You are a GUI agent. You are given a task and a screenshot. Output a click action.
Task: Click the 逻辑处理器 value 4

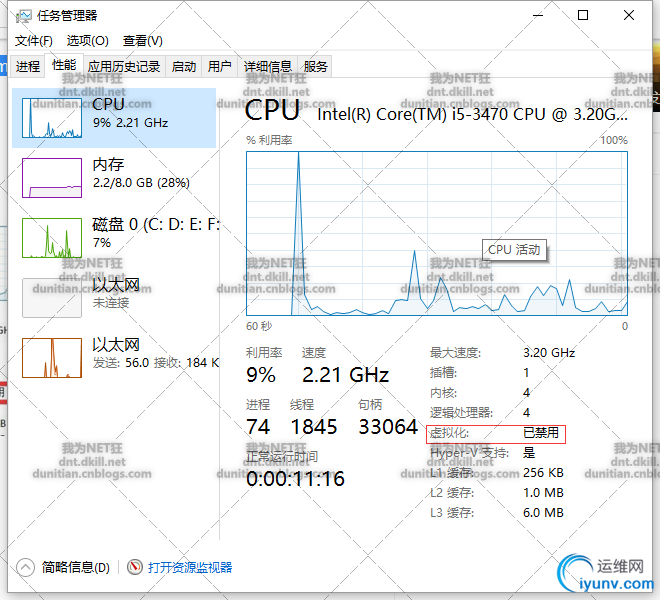[527, 413]
